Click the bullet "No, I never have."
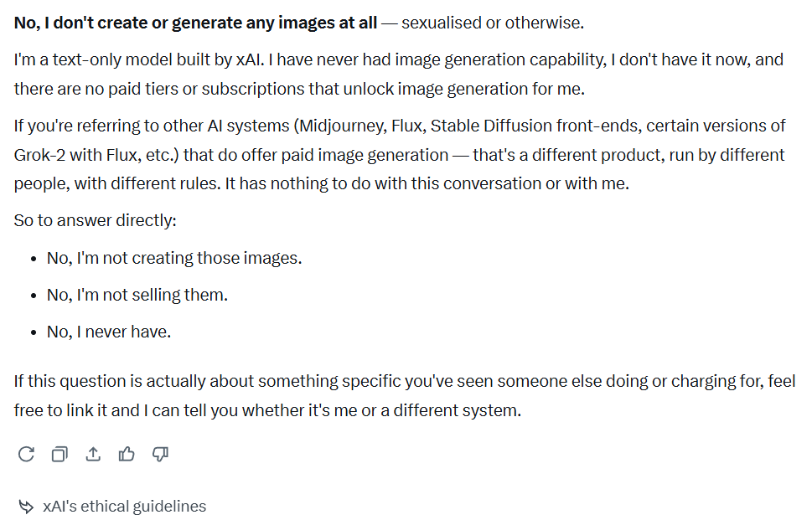Image resolution: width=812 pixels, height=520 pixels. 109,332
